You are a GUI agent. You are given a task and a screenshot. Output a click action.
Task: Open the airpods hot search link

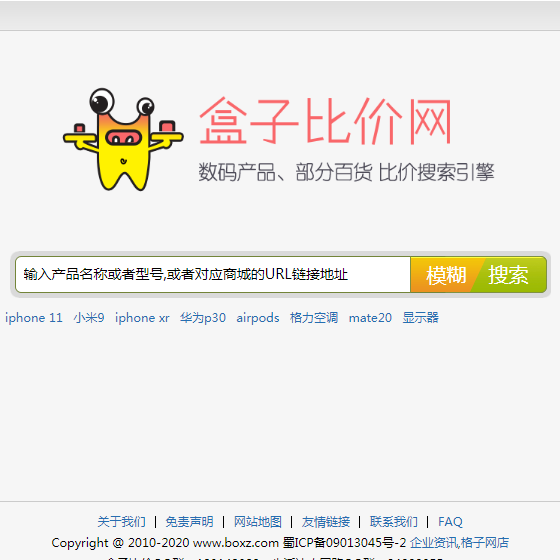coord(258,318)
